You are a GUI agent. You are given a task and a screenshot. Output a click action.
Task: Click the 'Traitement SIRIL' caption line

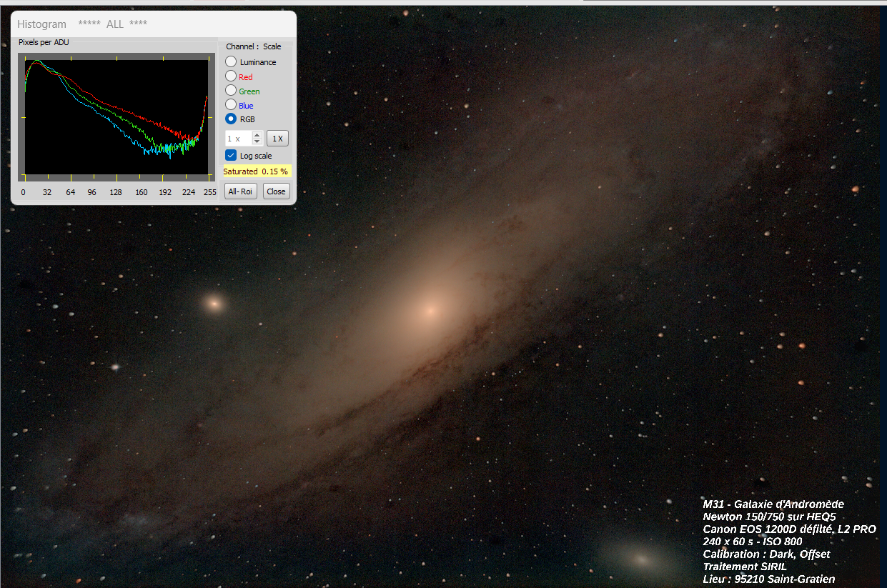(x=745, y=567)
